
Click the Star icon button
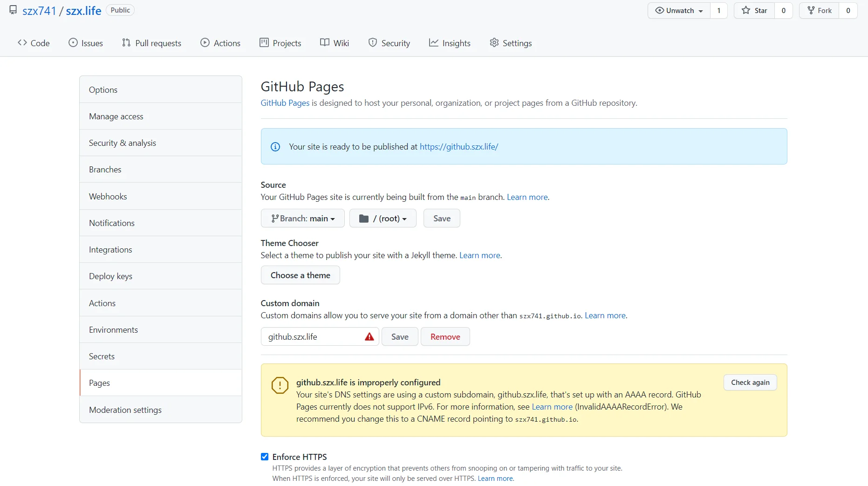click(754, 10)
